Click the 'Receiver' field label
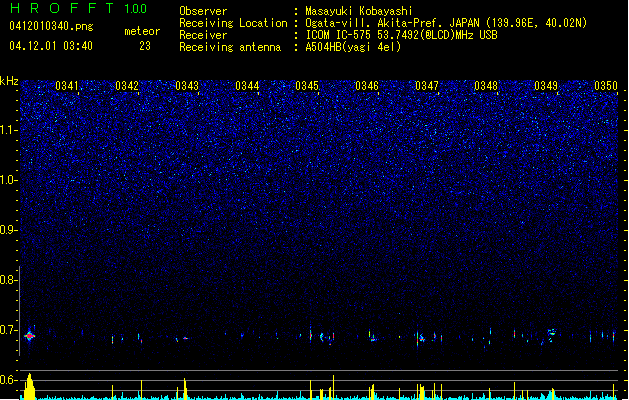629x400 pixels. [203, 35]
